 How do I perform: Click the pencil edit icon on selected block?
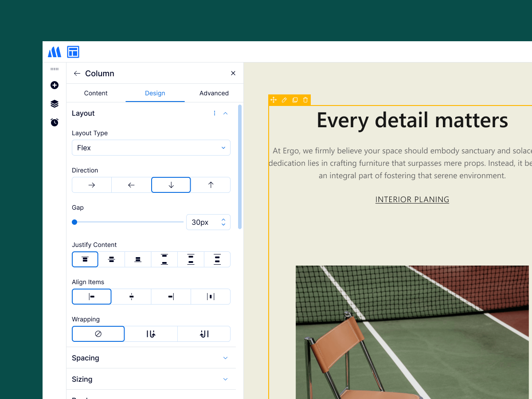[x=284, y=100]
